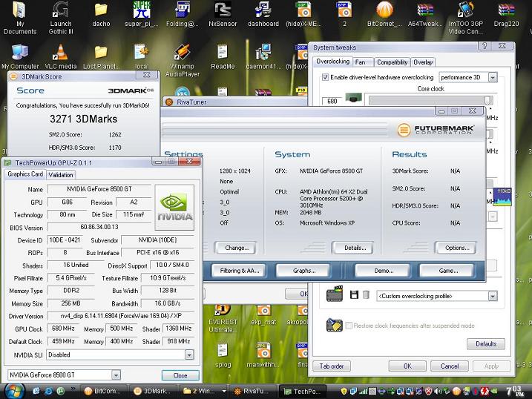Screen dimensions: 532x399
Task: Open the A64Tweak archive icon on desktop
Action: click(425, 14)
